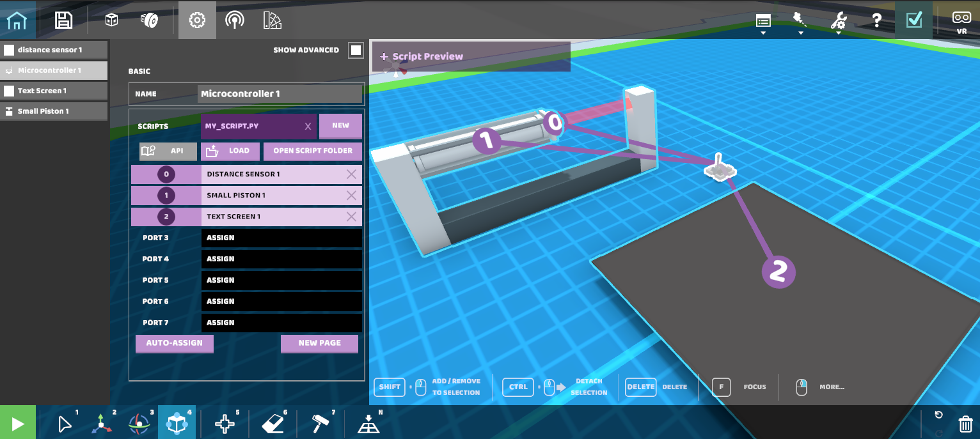Assign a device to Port 5
This screenshot has width=980, height=439.
click(281, 280)
